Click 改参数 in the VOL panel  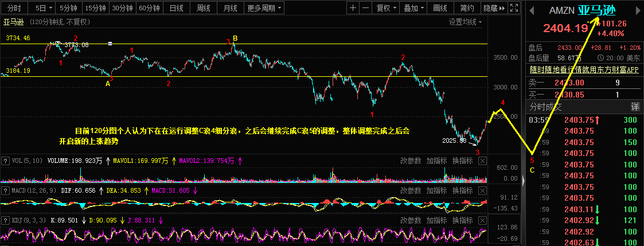[411, 161]
